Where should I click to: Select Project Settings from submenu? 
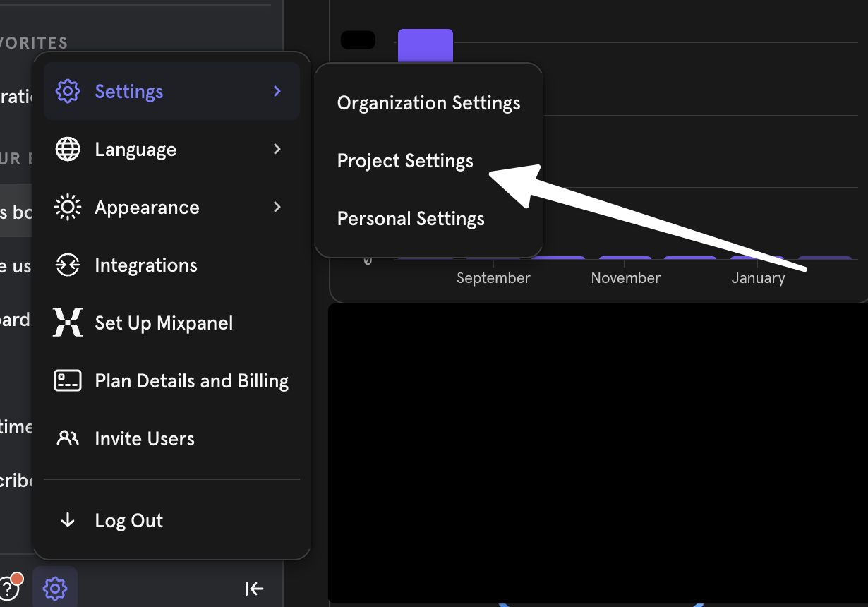pos(405,161)
